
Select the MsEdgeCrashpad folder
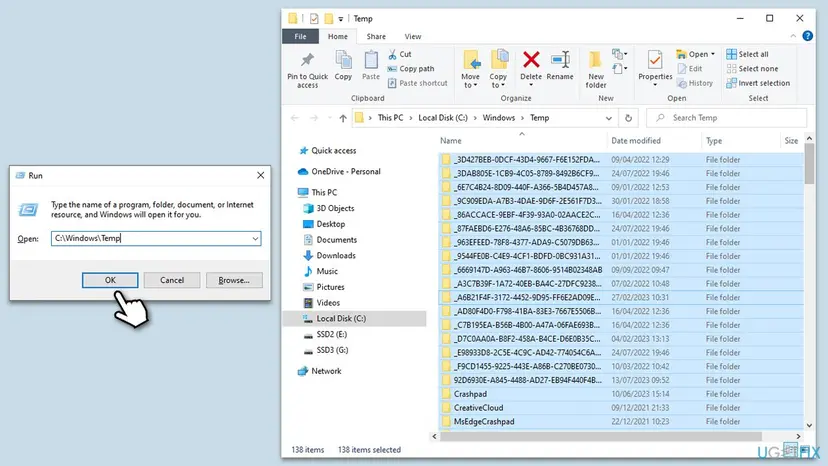(x=484, y=422)
